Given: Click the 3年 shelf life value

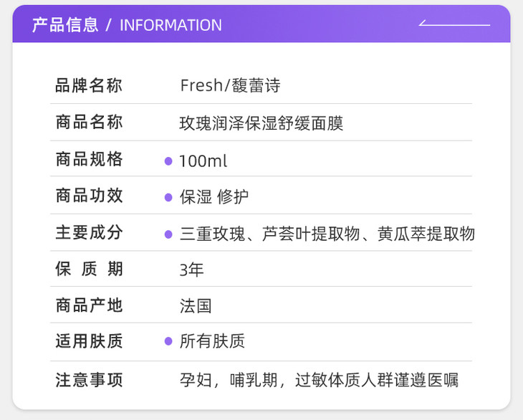Looking at the screenshot, I should pyautogui.click(x=191, y=270).
